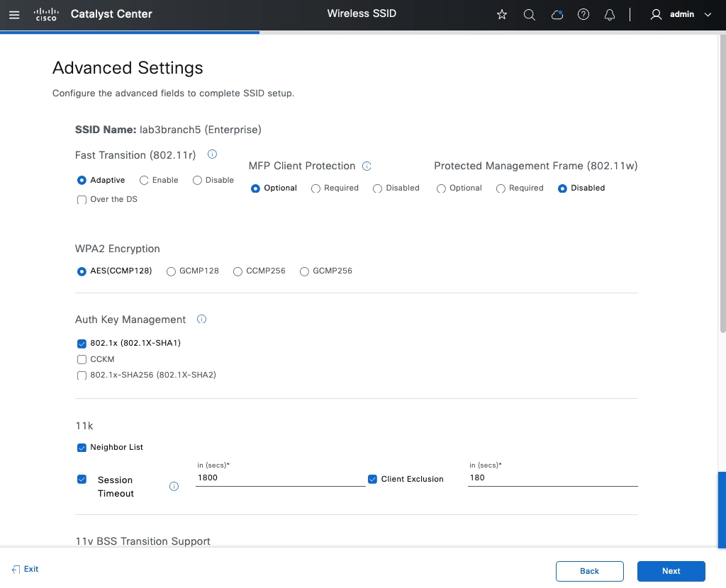The image size is (726, 588).
Task: Click the Exit link
Action: click(x=26, y=569)
